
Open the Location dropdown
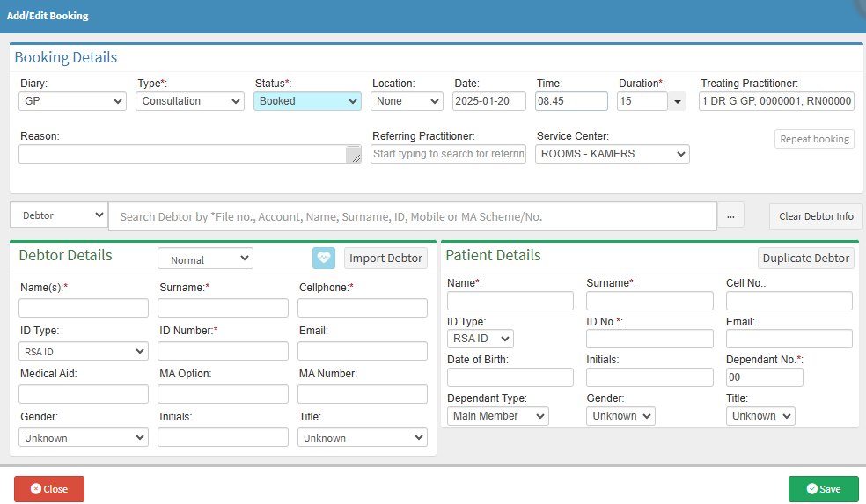point(407,101)
